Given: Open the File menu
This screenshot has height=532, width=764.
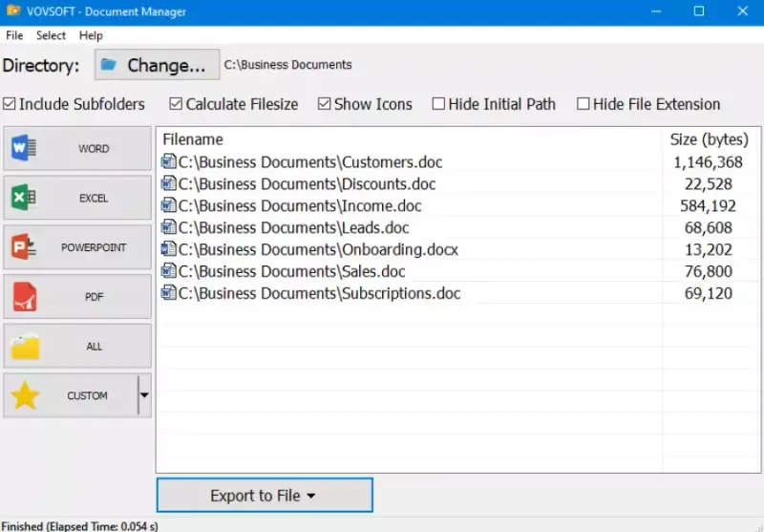Looking at the screenshot, I should [x=14, y=35].
